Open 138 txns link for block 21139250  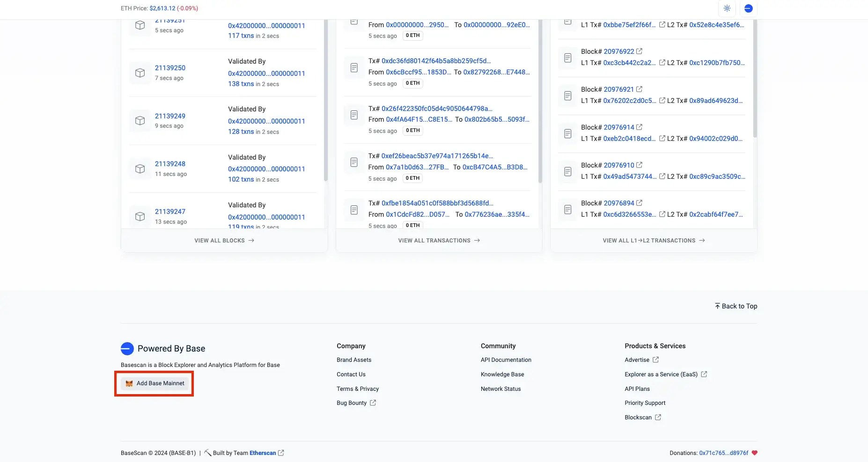click(x=241, y=84)
